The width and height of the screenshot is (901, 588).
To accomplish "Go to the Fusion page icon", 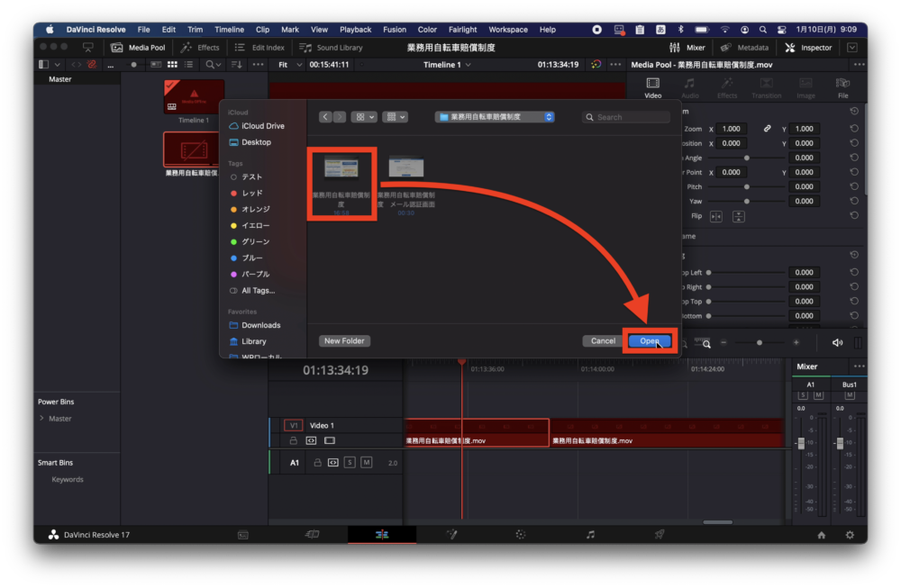I will click(x=451, y=535).
